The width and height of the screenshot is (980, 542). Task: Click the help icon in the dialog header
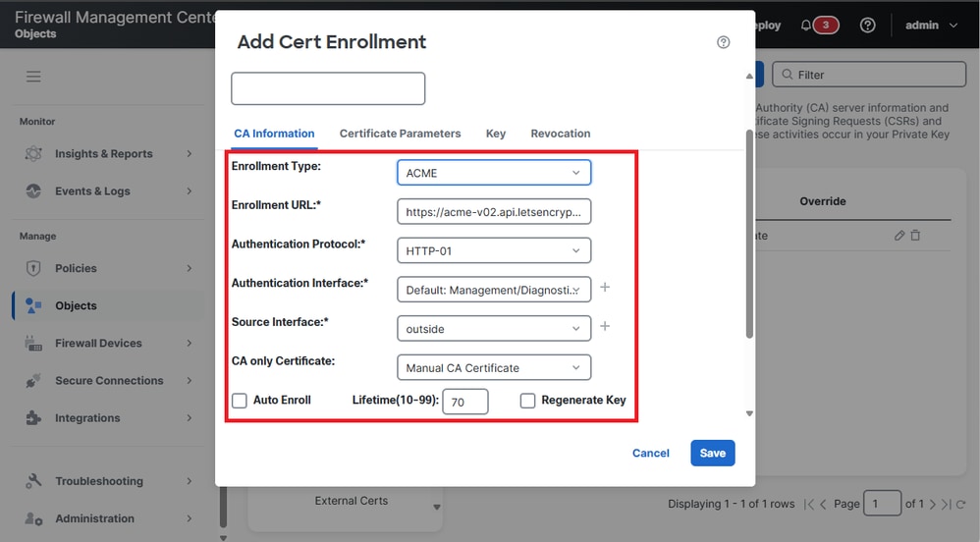[x=724, y=42]
